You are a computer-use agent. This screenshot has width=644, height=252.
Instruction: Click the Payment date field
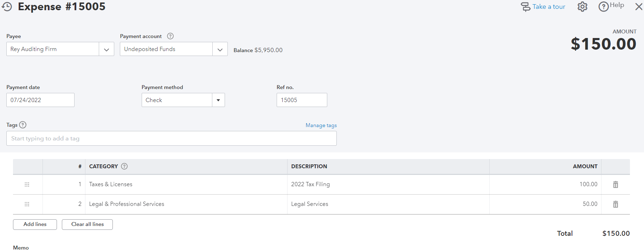click(40, 100)
